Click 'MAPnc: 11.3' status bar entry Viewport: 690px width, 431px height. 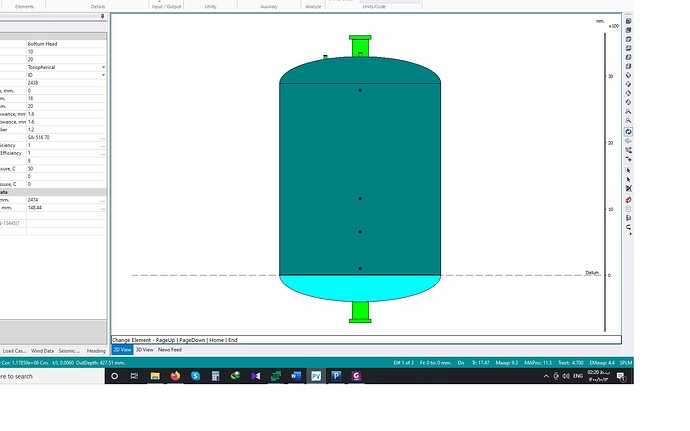coord(538,363)
